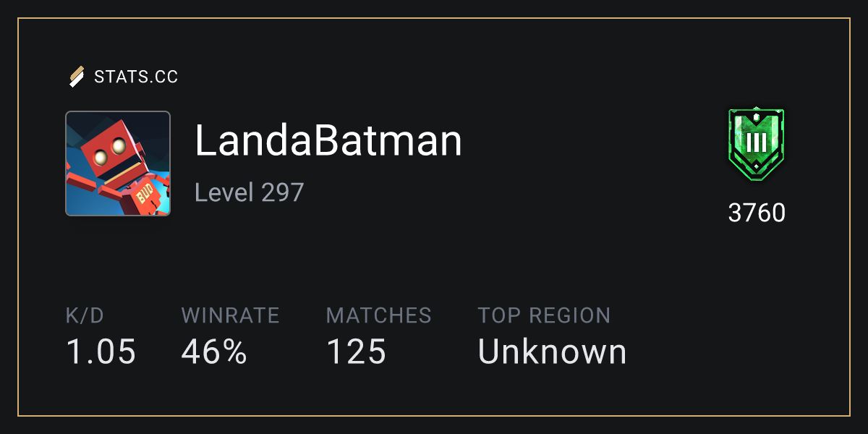The image size is (868, 434).
Task: Select the Unknown region value
Action: [x=552, y=352]
